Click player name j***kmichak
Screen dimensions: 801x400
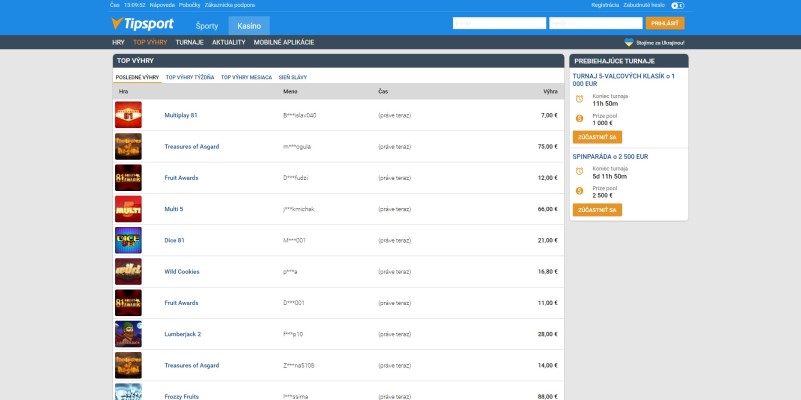pos(298,209)
